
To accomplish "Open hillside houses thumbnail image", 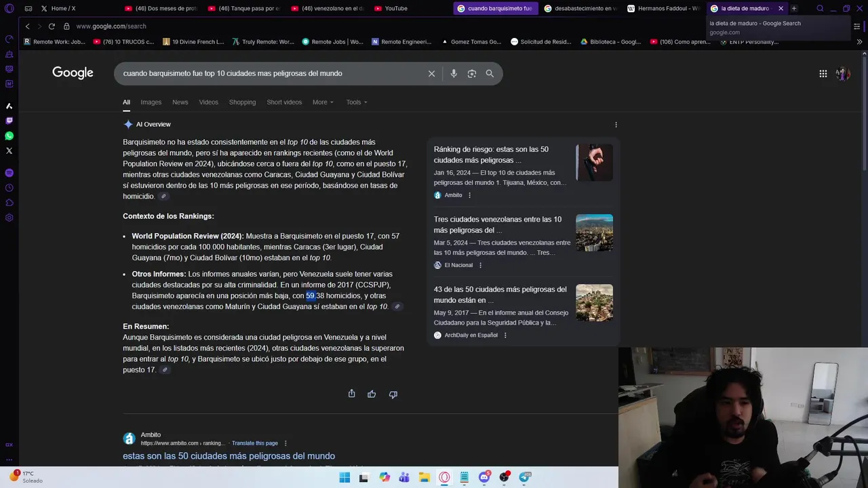I will (x=594, y=302).
